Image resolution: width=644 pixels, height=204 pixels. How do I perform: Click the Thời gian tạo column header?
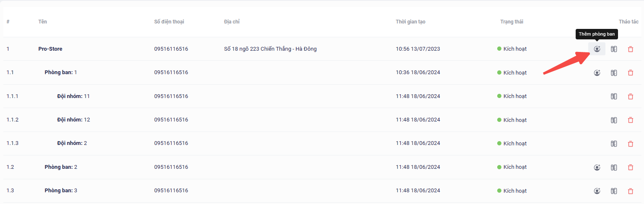tap(410, 22)
